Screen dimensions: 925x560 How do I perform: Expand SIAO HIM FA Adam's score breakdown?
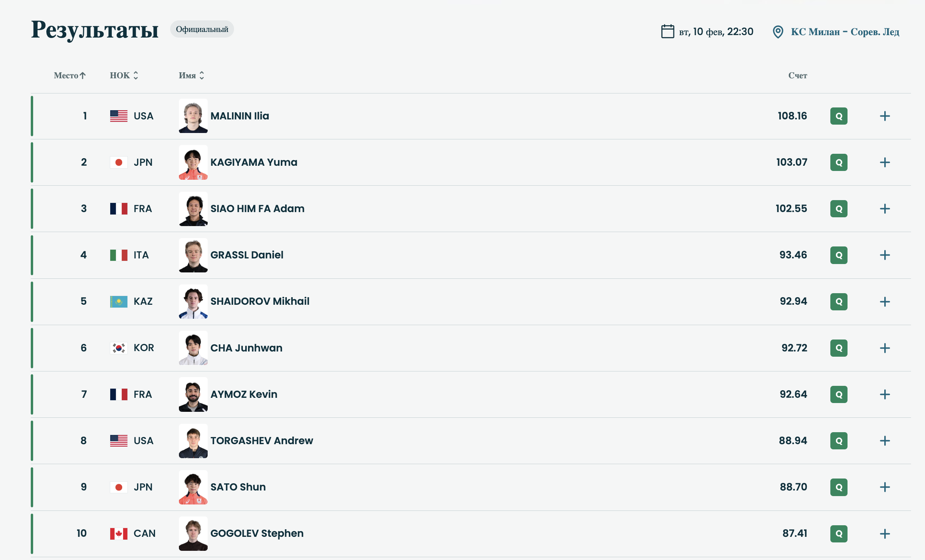[x=885, y=209]
